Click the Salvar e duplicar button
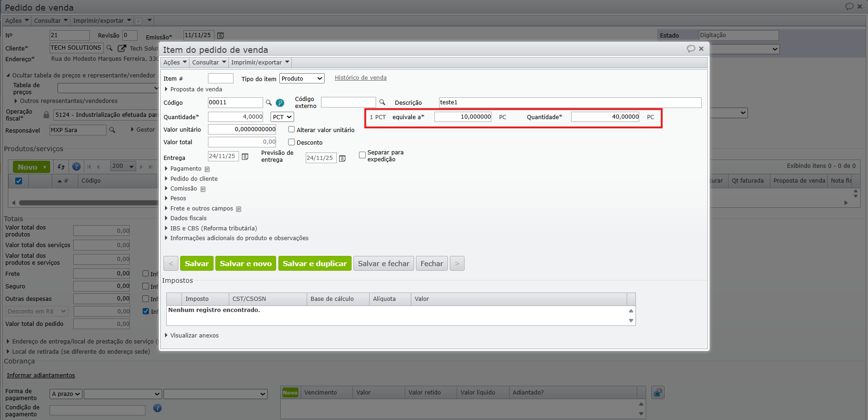868x420 pixels. click(315, 263)
